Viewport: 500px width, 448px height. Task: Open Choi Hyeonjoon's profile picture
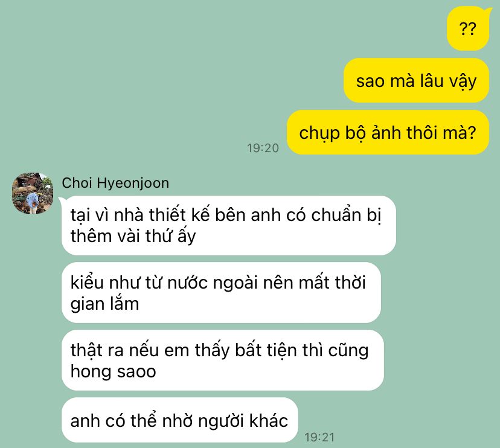tap(33, 193)
